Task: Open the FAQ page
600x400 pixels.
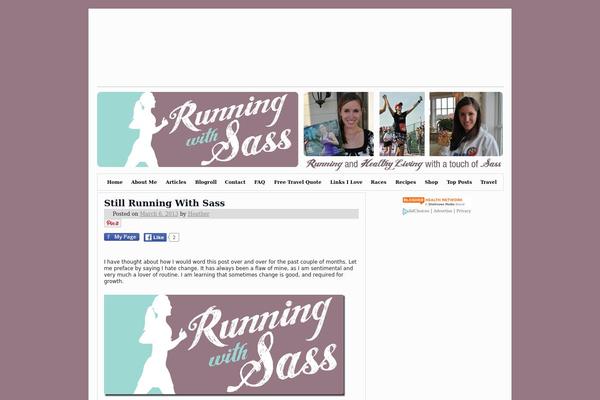Action: [x=259, y=182]
